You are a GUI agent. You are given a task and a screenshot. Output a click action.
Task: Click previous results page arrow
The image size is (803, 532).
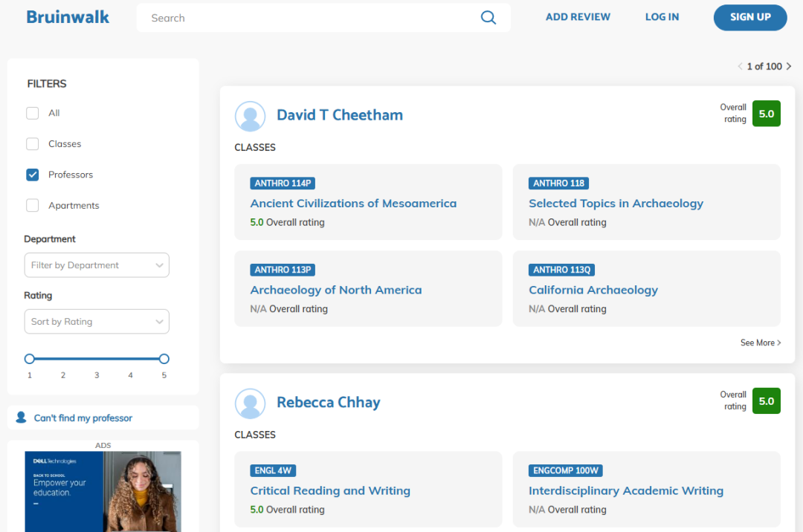[740, 67]
